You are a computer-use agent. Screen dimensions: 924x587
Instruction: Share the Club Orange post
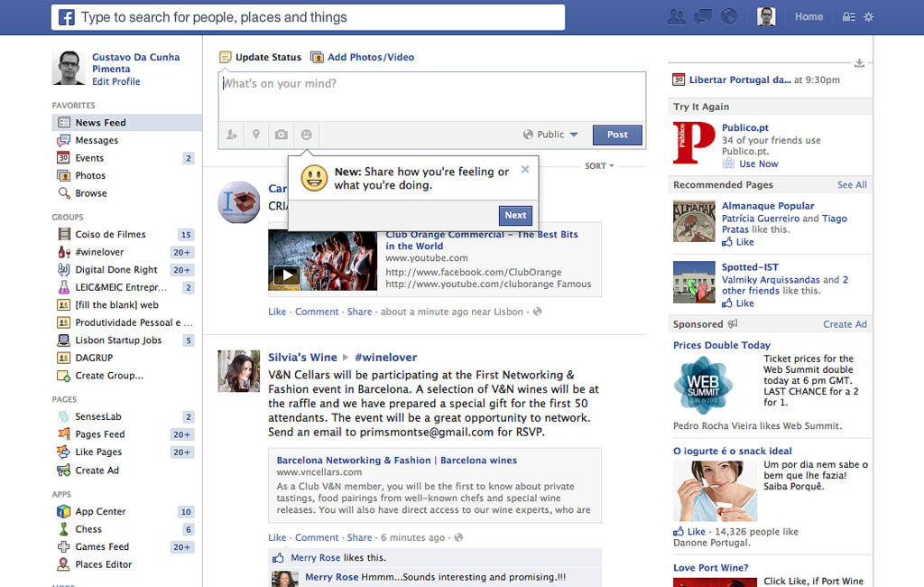[x=359, y=312]
